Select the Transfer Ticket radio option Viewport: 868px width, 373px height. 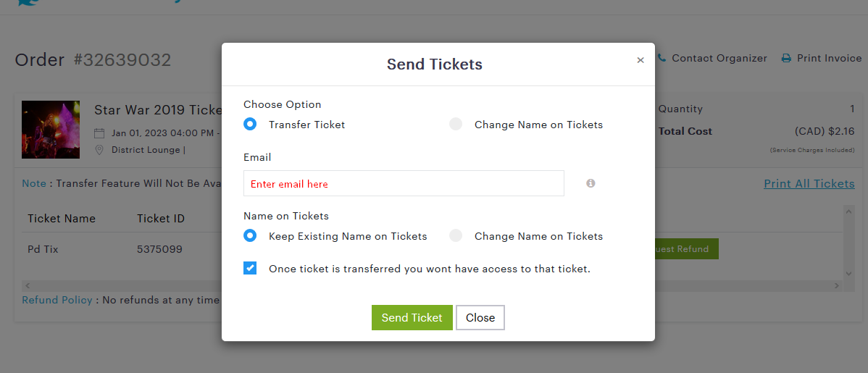pyautogui.click(x=250, y=124)
